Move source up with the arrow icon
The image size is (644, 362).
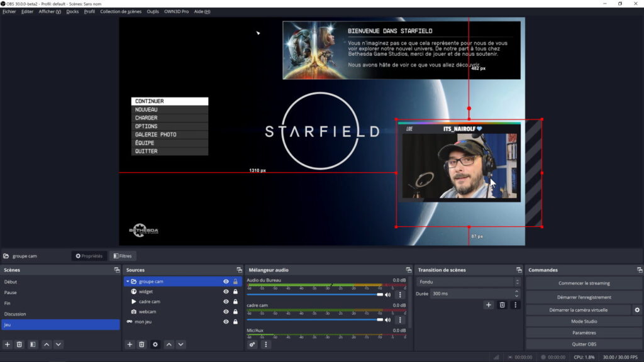169,344
